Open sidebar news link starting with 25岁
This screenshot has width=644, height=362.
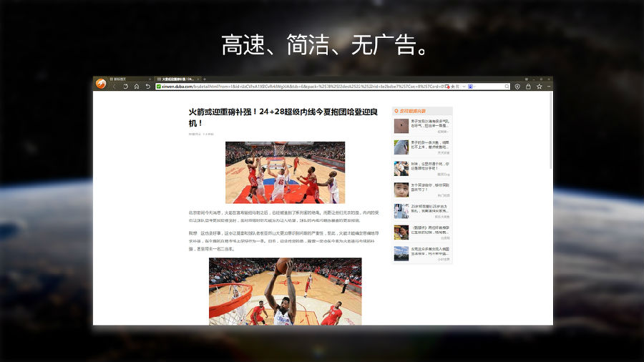(429, 209)
